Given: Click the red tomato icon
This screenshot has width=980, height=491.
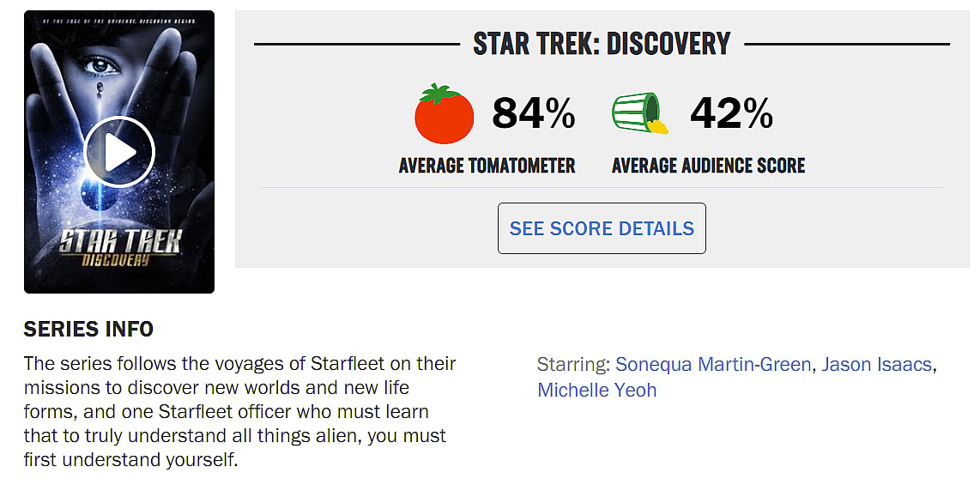Looking at the screenshot, I should pos(444,114).
